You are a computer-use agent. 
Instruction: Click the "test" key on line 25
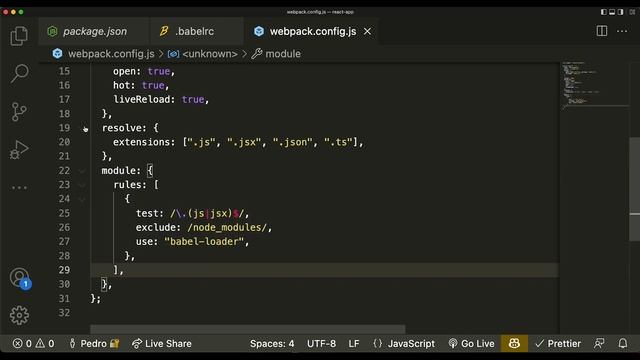tap(147, 213)
